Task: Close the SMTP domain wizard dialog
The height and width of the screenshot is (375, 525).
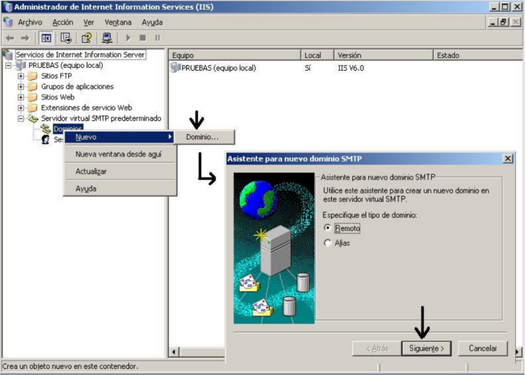Action: [x=508, y=158]
